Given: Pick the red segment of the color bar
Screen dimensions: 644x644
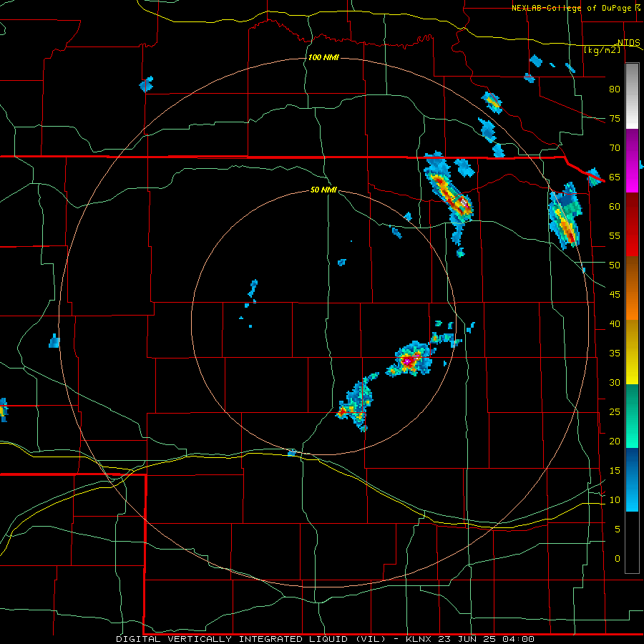Looking at the screenshot, I should pos(632,225).
